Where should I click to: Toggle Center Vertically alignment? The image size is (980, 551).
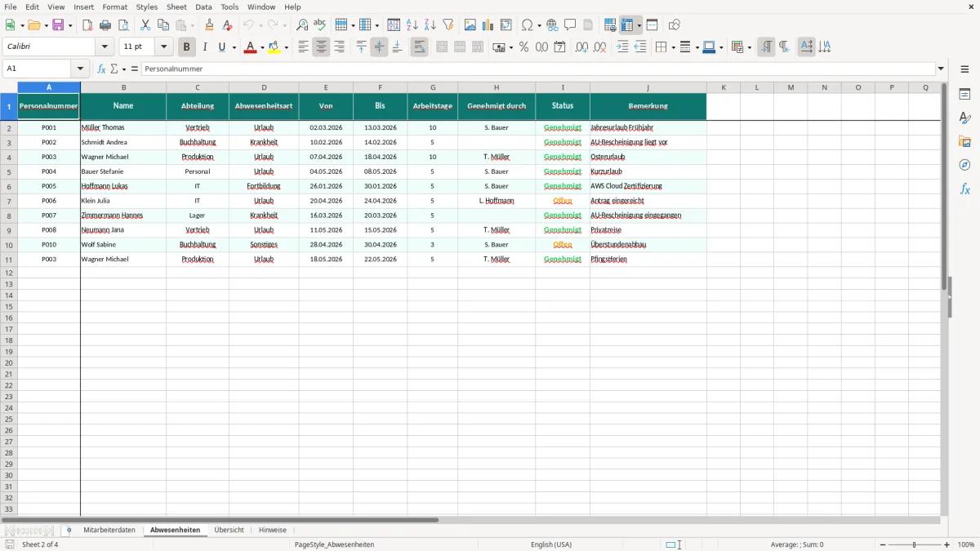[379, 47]
